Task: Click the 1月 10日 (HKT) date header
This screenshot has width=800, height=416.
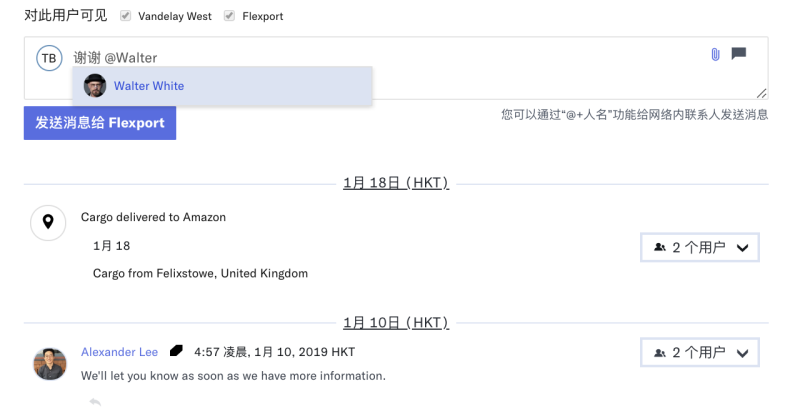Action: 396,322
